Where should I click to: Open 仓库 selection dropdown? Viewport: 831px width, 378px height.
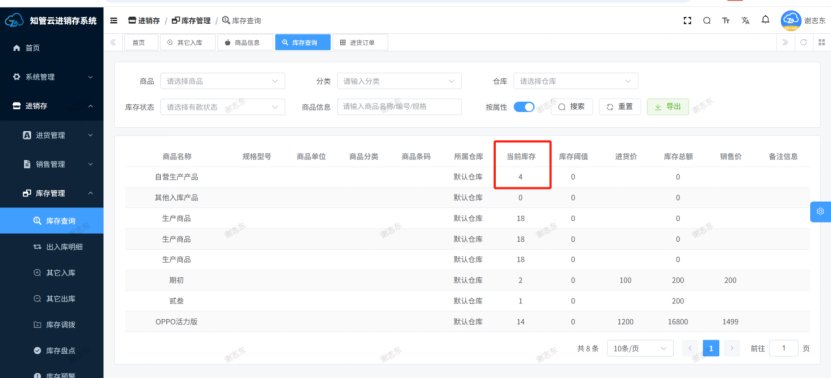[576, 81]
